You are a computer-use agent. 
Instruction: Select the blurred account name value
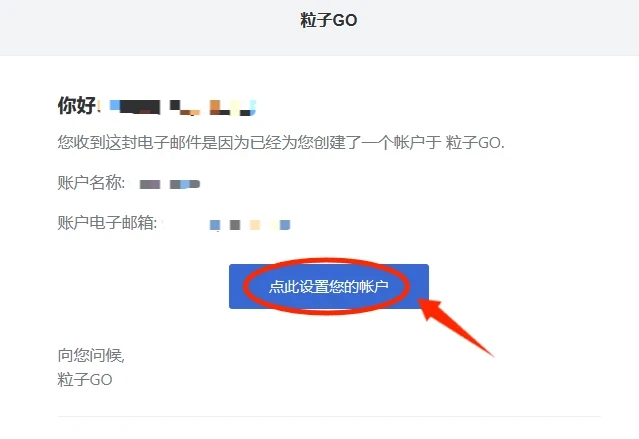pyautogui.click(x=170, y=184)
